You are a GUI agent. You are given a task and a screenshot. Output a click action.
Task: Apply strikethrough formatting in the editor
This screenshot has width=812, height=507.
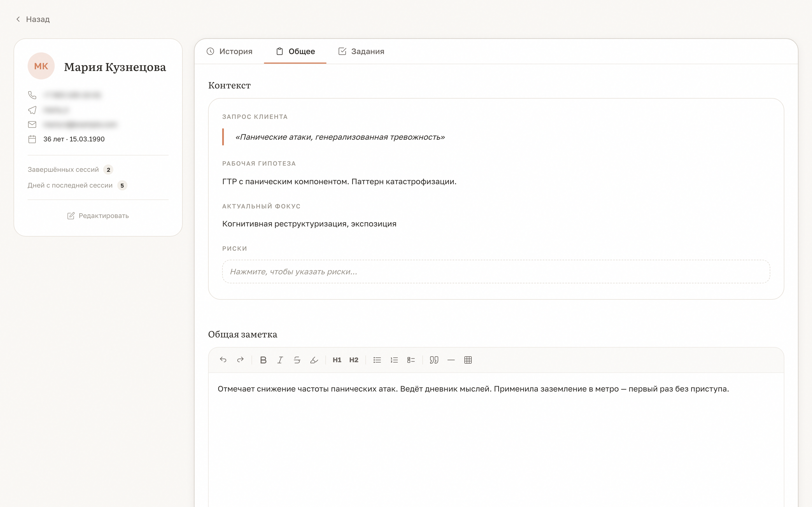coord(297,360)
